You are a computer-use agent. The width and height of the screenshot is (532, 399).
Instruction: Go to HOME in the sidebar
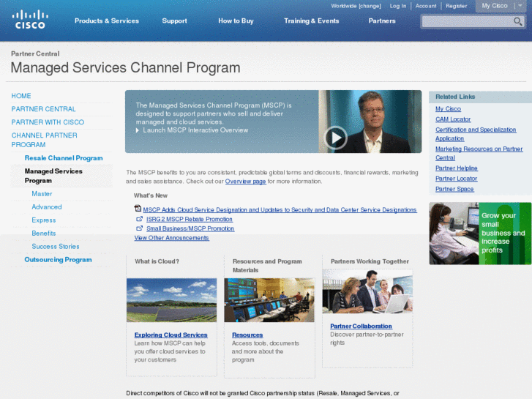click(x=21, y=96)
